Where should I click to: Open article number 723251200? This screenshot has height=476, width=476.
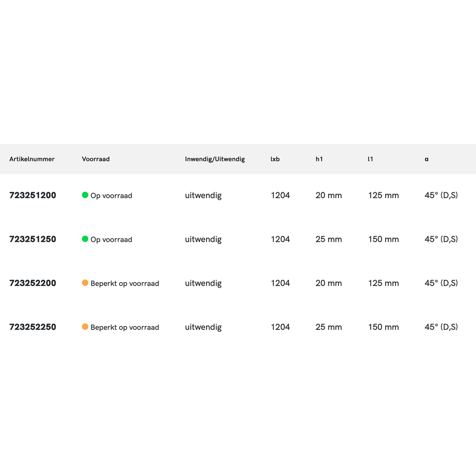pos(33,195)
